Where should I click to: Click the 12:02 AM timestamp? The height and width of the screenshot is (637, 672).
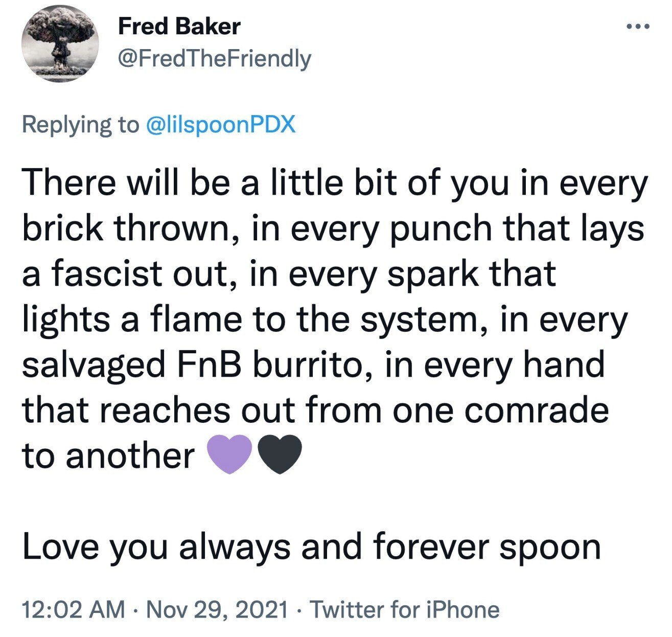[74, 609]
